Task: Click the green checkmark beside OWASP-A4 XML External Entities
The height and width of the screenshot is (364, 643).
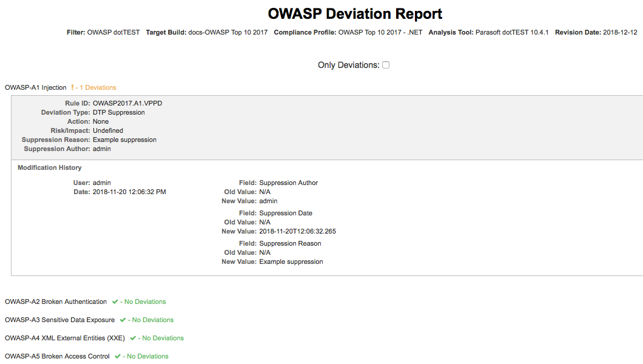Action: coord(133,338)
